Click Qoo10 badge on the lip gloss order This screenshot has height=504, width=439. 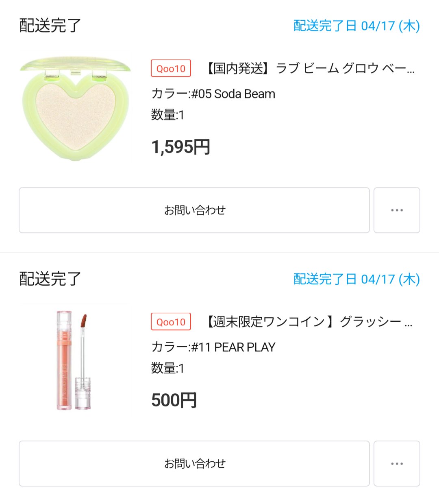coord(171,322)
